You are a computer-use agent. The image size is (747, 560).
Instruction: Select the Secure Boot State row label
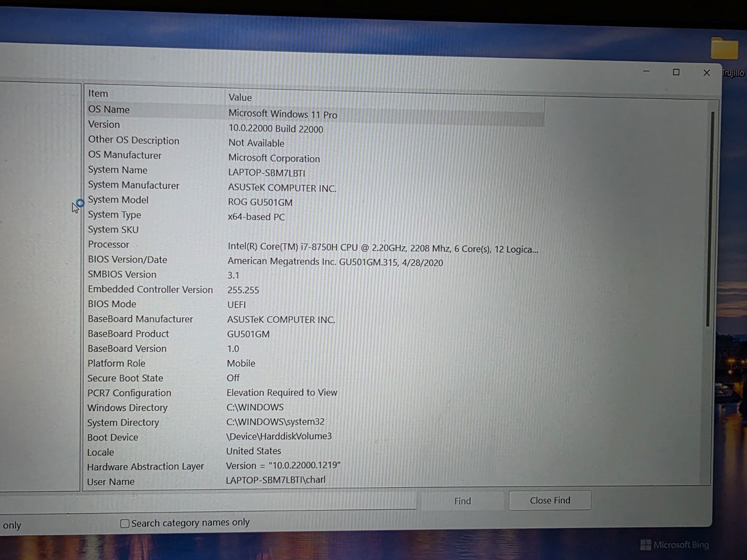[125, 378]
